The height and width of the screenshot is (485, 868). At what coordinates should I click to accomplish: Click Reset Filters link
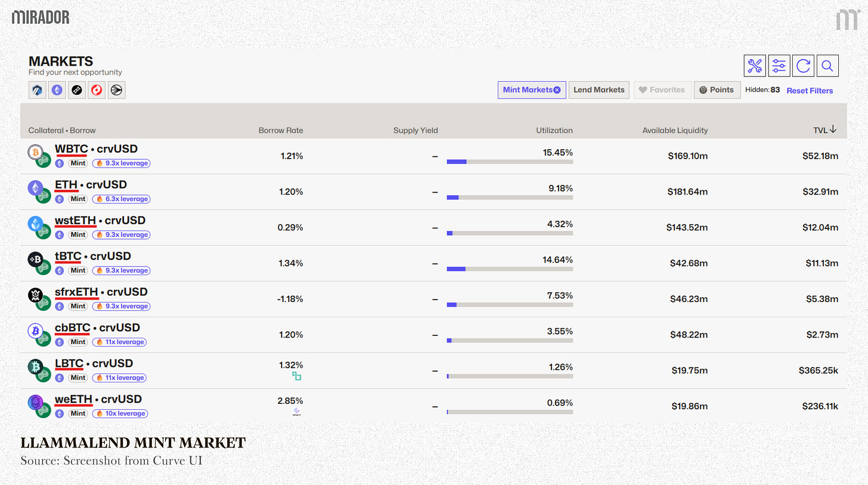click(810, 91)
